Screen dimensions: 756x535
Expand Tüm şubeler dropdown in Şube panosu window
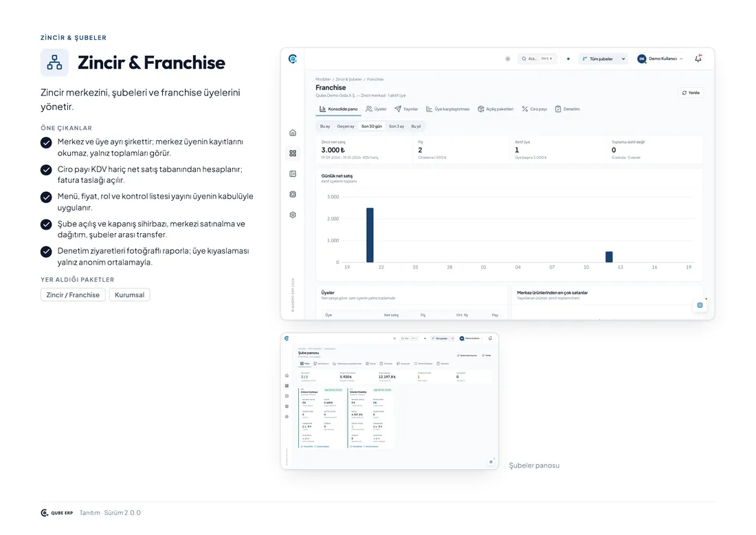[x=443, y=338]
